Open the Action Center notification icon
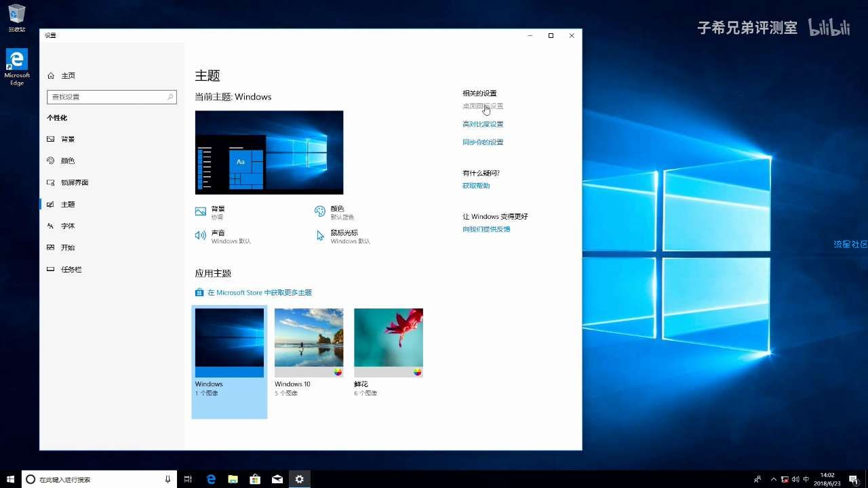Screen dimensions: 868x488 coord(854,479)
